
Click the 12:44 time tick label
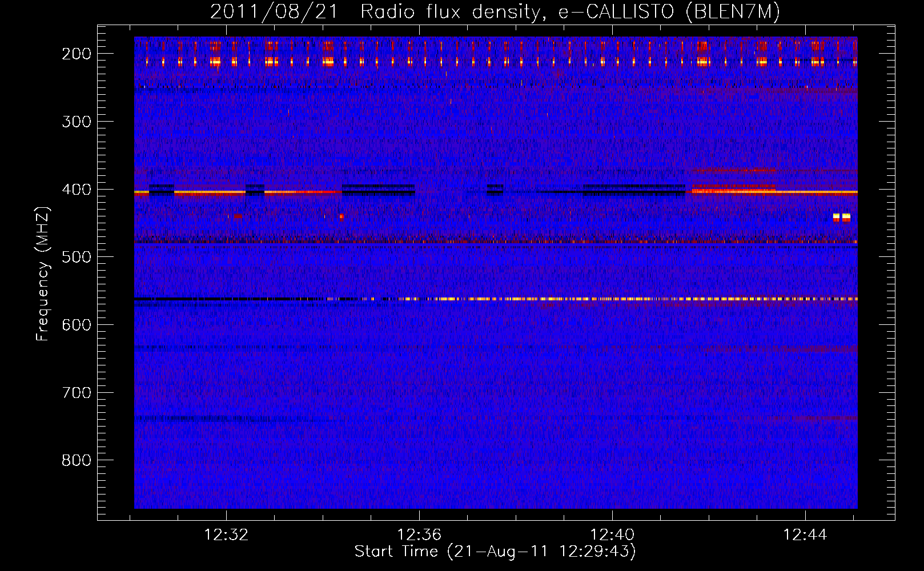(x=805, y=535)
